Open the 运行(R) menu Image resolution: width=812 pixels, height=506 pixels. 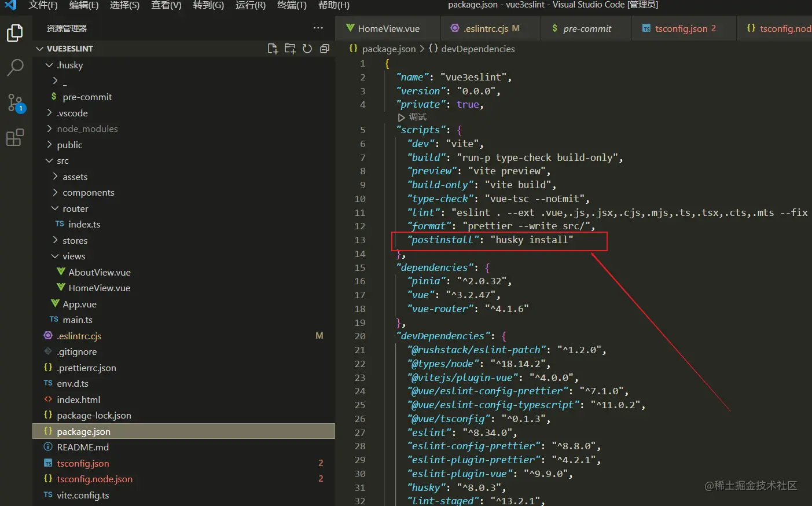(251, 5)
